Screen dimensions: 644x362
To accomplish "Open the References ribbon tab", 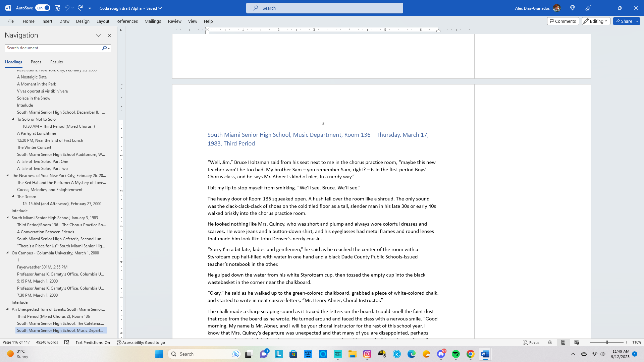I will tap(127, 21).
